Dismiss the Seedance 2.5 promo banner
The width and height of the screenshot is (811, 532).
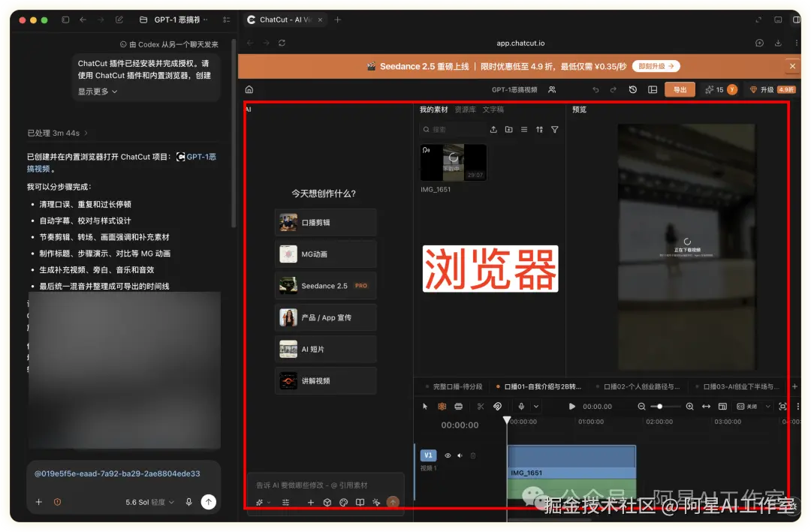tap(792, 66)
